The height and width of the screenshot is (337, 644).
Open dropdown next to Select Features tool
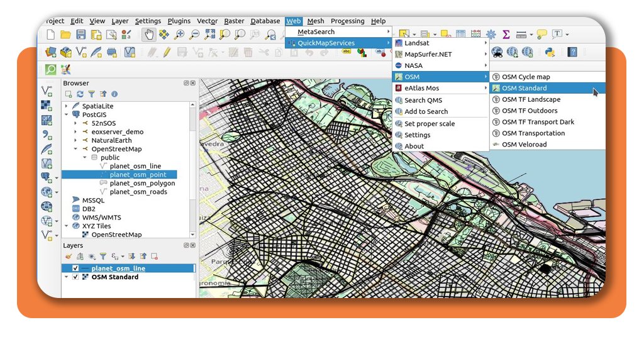coord(414,35)
